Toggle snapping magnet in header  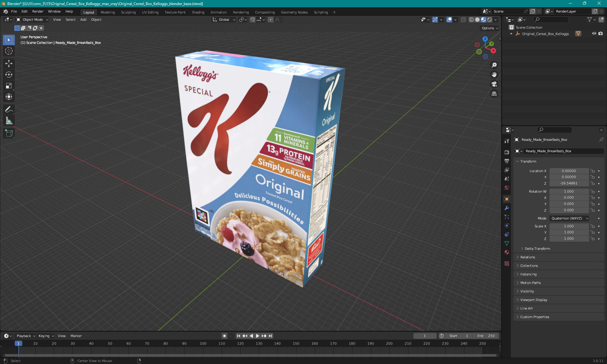click(253, 20)
